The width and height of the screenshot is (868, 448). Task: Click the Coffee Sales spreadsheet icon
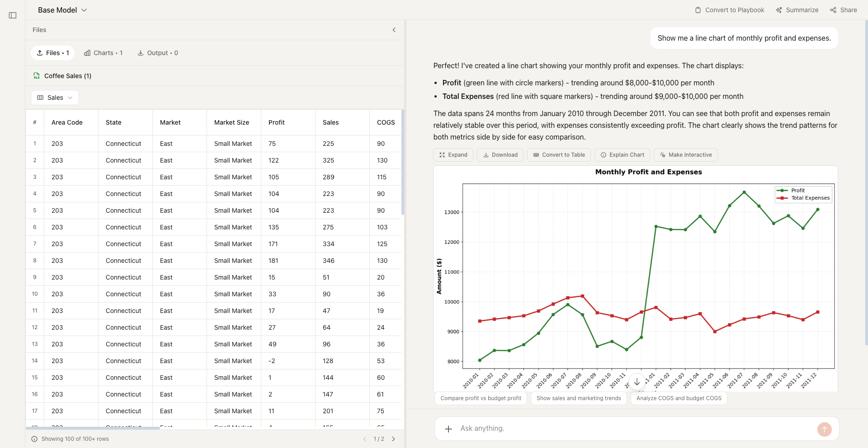[x=37, y=76]
